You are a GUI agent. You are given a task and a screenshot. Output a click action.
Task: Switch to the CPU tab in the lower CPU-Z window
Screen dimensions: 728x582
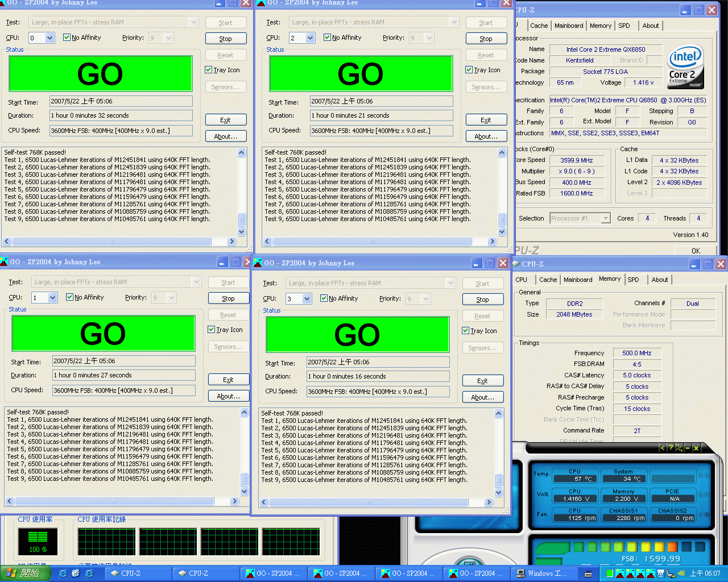[x=522, y=280]
